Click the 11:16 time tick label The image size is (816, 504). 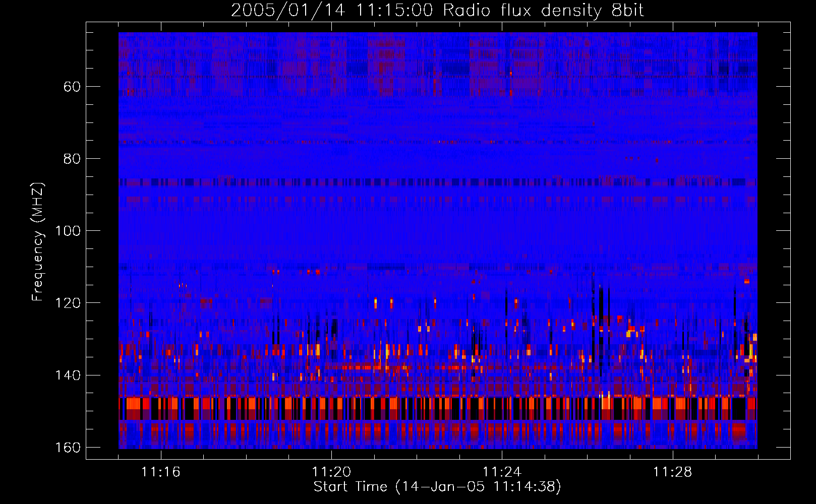tap(161, 472)
